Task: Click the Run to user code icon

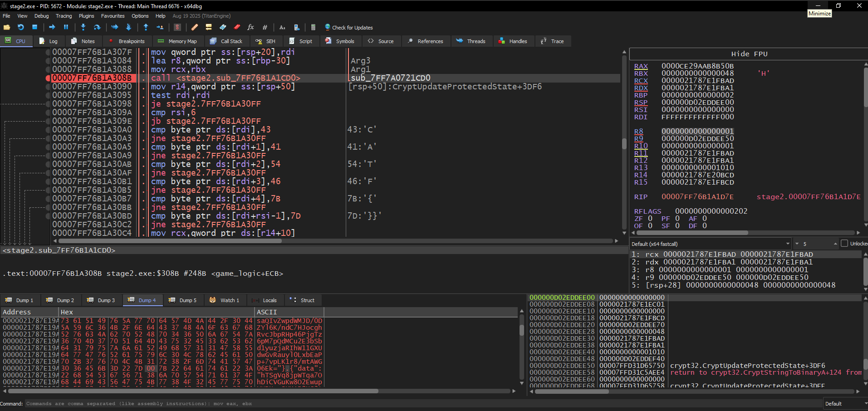Action: click(160, 27)
